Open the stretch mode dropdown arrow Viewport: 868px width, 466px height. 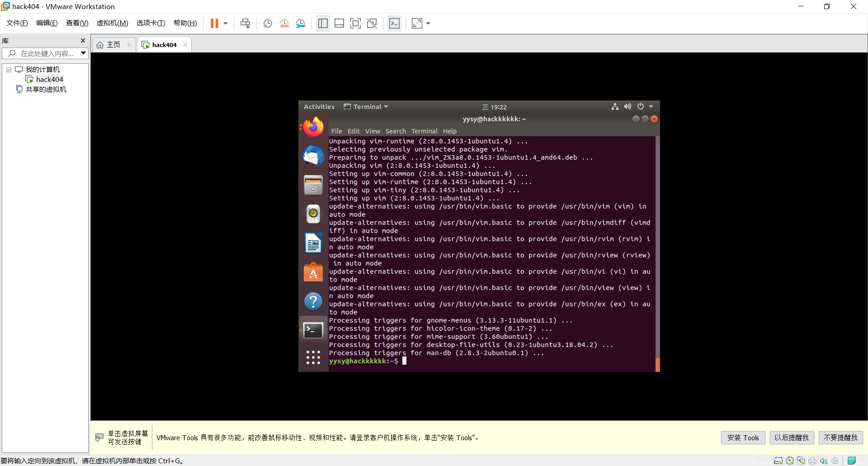coord(428,24)
